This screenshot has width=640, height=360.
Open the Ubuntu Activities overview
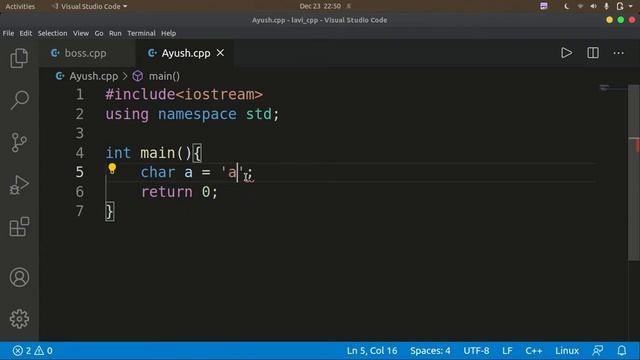[x=20, y=6]
